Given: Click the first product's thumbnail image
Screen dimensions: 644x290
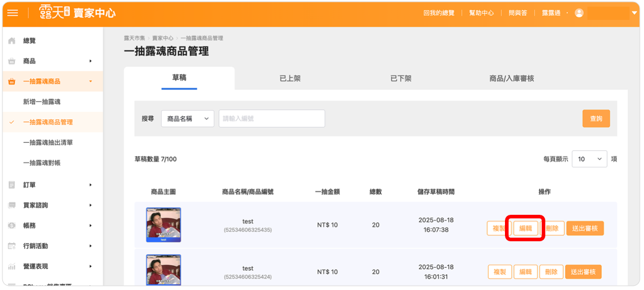Looking at the screenshot, I should [163, 224].
